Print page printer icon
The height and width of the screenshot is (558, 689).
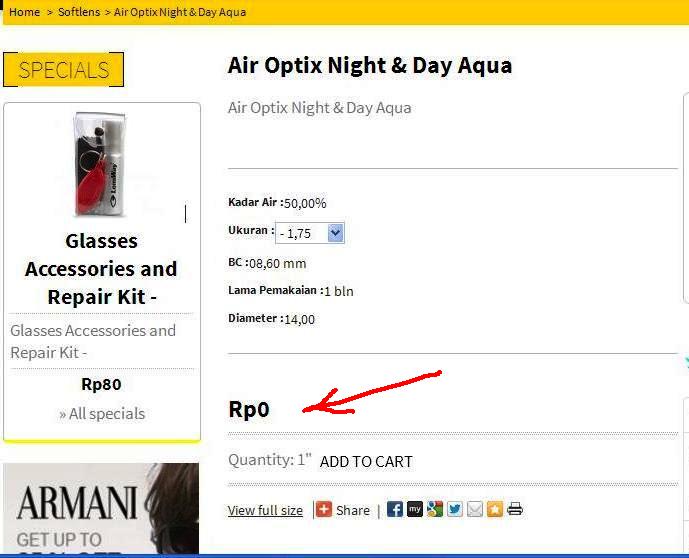click(515, 509)
